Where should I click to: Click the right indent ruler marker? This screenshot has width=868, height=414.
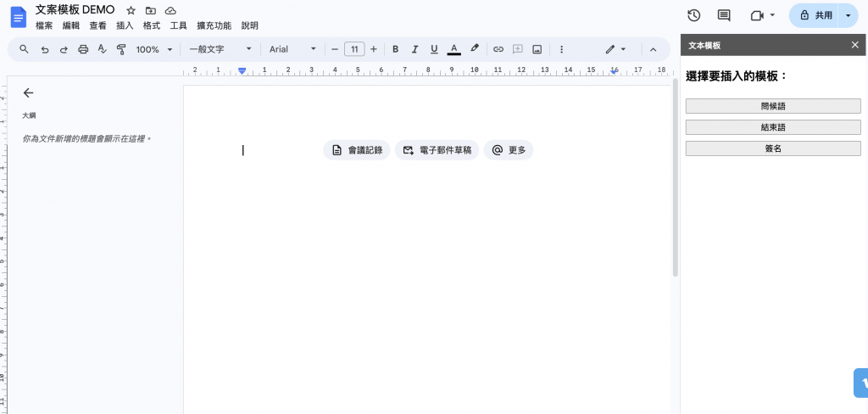coord(614,71)
